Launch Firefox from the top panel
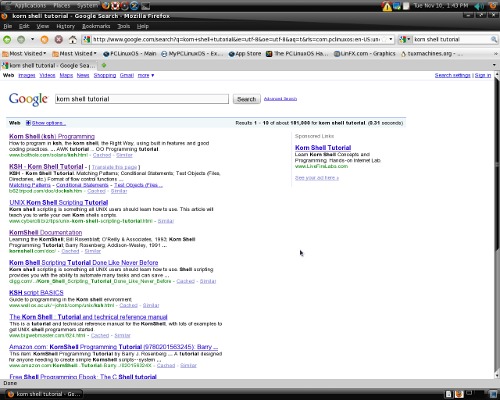 [105, 6]
